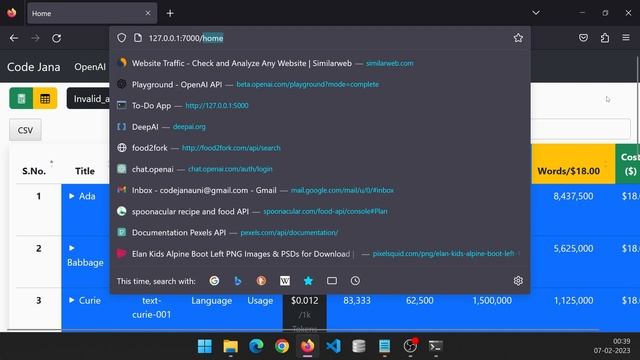Select the Similarweb Website Traffic suggestion
Image resolution: width=640 pixels, height=360 pixels.
pyautogui.click(x=320, y=63)
